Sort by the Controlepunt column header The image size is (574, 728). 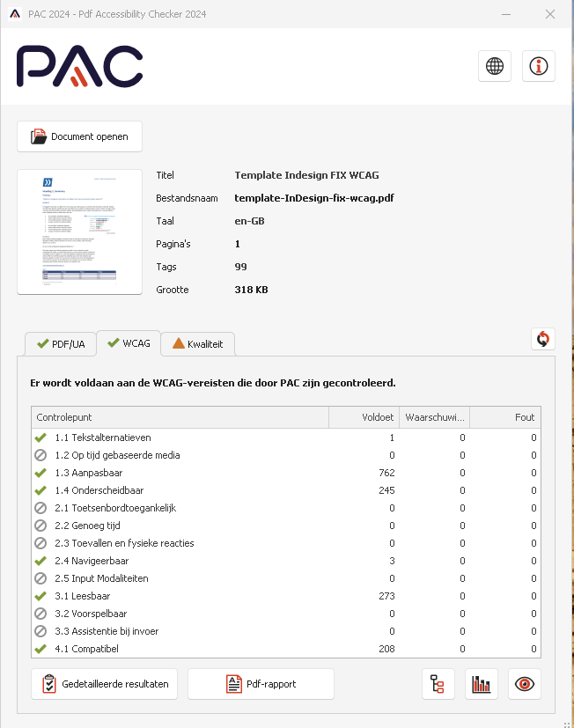[180, 417]
